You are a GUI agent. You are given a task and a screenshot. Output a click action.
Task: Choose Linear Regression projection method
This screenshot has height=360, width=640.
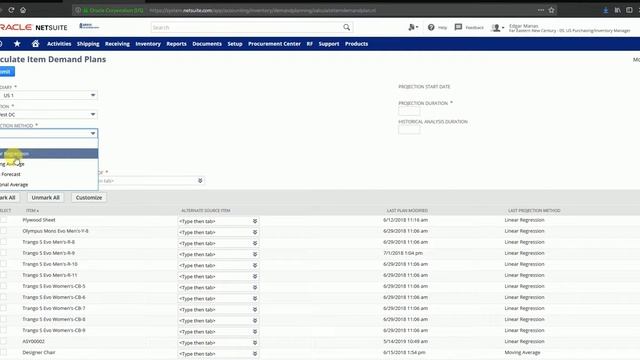point(49,153)
